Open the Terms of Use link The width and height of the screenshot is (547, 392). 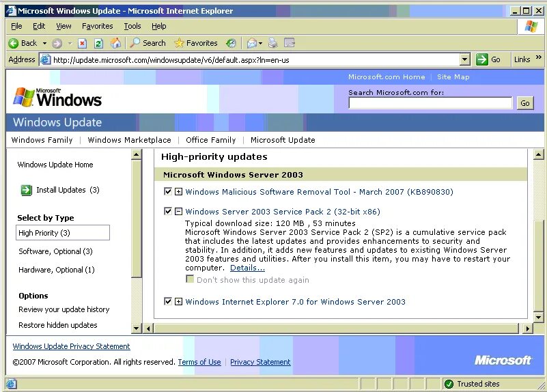click(199, 362)
